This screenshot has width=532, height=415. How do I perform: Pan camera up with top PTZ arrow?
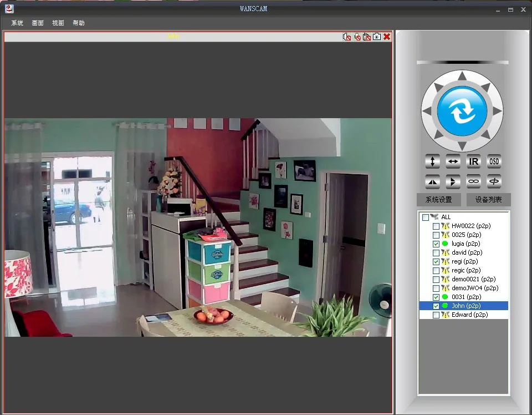462,76
